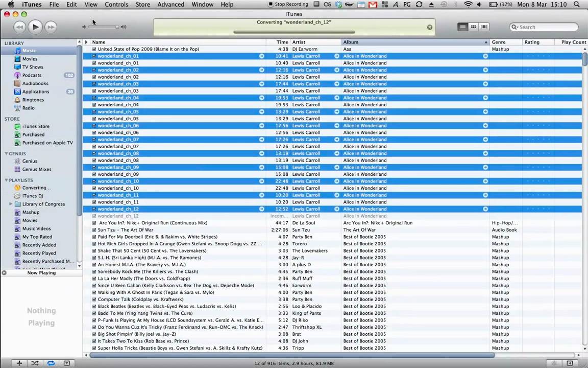The width and height of the screenshot is (588, 368).
Task: Toggle shuffle mode
Action: [35, 363]
